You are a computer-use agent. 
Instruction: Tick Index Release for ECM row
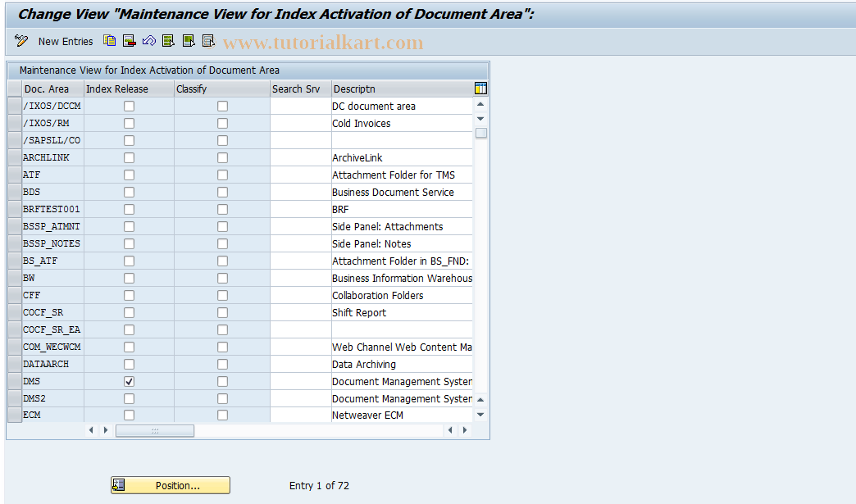pos(129,415)
